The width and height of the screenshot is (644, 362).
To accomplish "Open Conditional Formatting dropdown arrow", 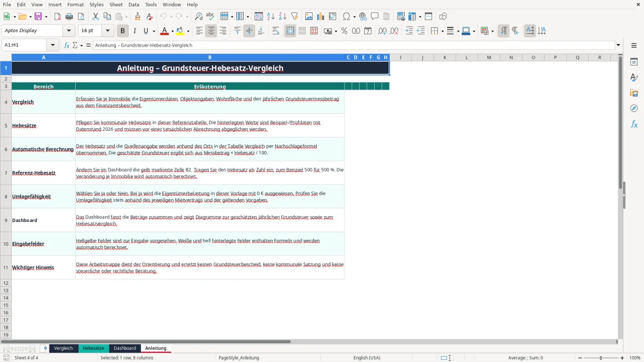I will point(492,31).
